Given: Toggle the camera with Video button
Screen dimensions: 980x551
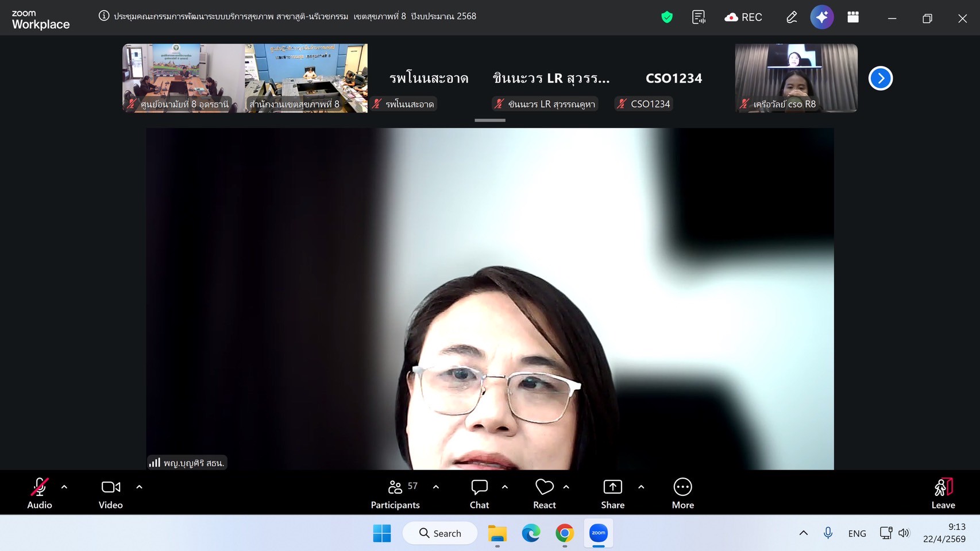Looking at the screenshot, I should tap(111, 493).
